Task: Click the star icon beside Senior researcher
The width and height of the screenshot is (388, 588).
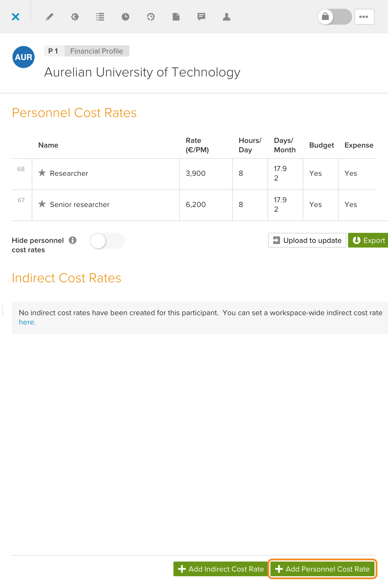Action: click(42, 204)
